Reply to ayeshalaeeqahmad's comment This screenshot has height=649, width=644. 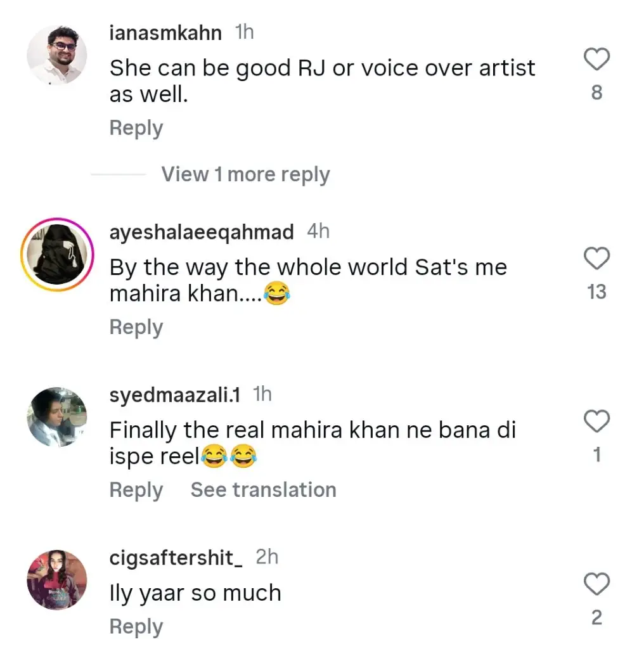[x=136, y=327]
